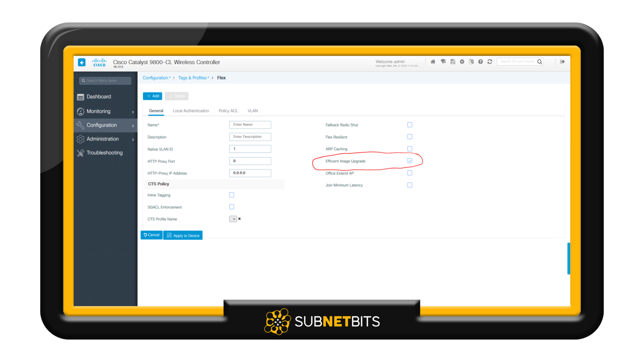The width and height of the screenshot is (644, 362).
Task: Toggle Join Minimum Latency checkbox
Action: (x=410, y=185)
